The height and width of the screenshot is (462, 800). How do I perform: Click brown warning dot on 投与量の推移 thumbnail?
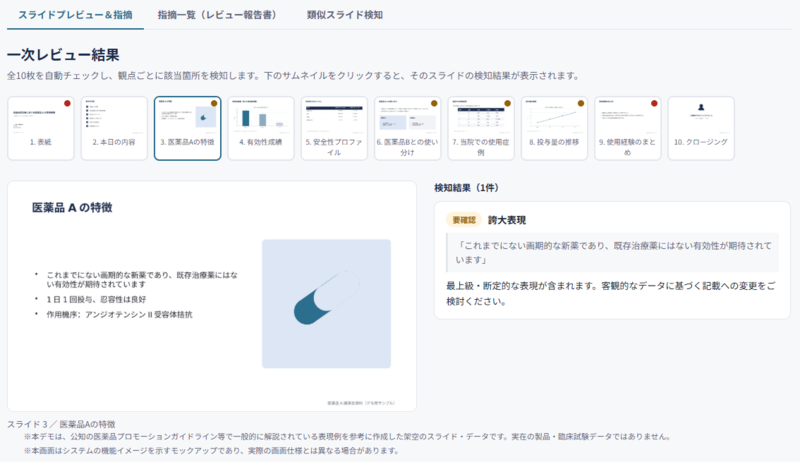point(581,104)
